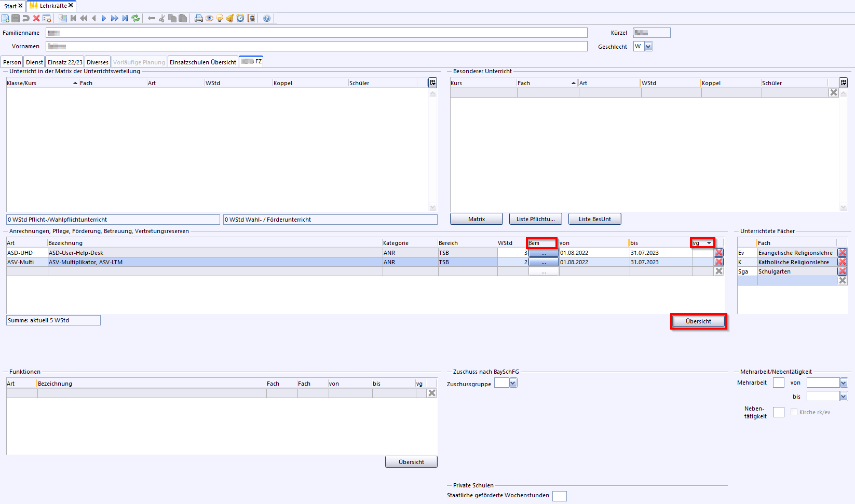Click the bell notification icon
Screen dimensions: 855x504
coord(230,18)
